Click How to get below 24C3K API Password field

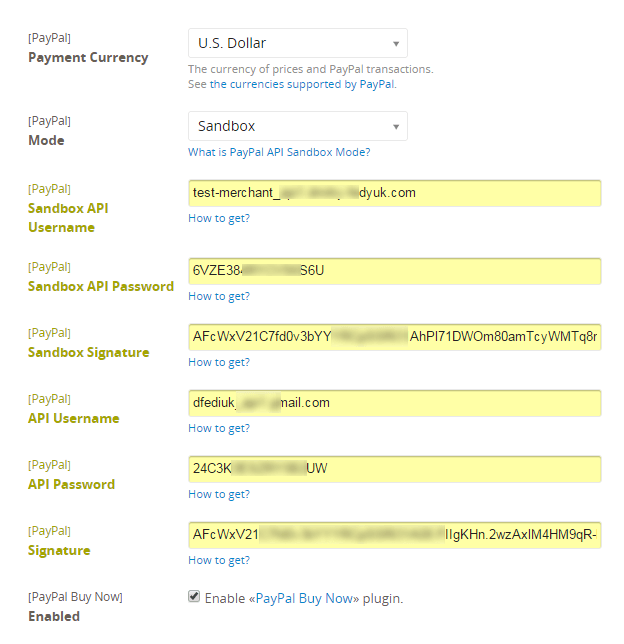(x=219, y=494)
